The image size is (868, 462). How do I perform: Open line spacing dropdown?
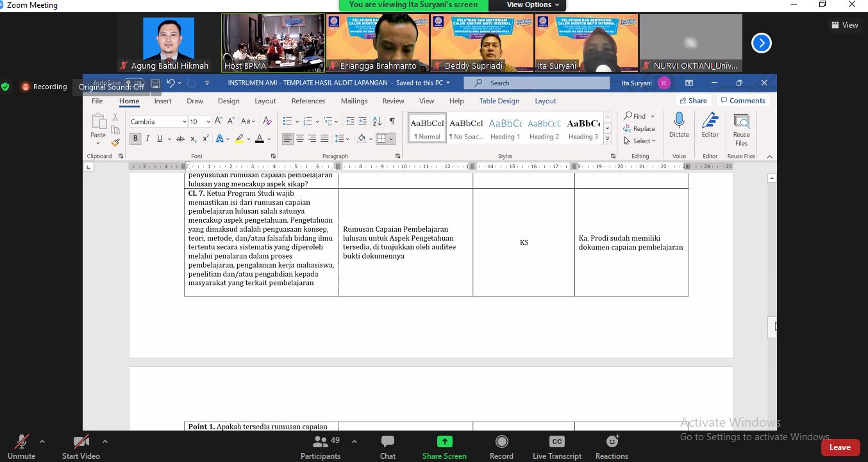click(x=342, y=139)
